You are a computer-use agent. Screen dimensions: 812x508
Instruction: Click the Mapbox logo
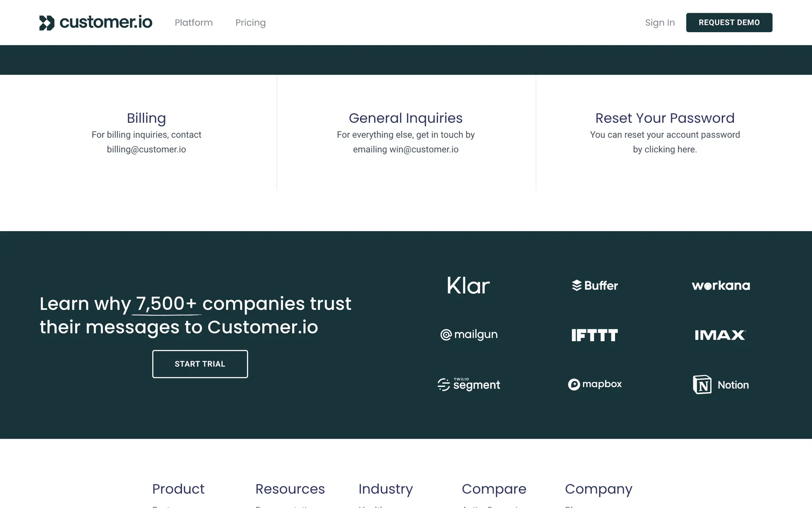595,384
